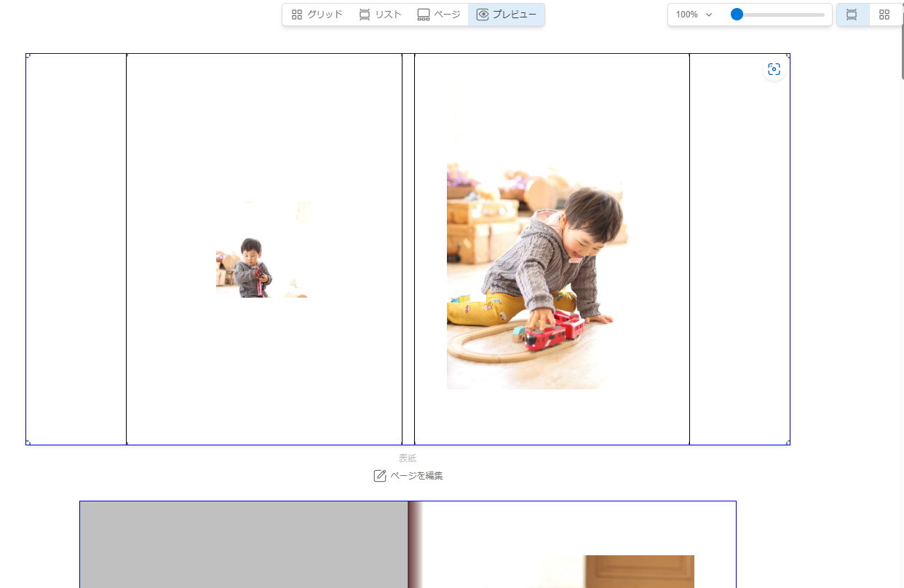Click the focus scan icon on cover spread
The height and width of the screenshot is (588, 904).
coord(774,69)
